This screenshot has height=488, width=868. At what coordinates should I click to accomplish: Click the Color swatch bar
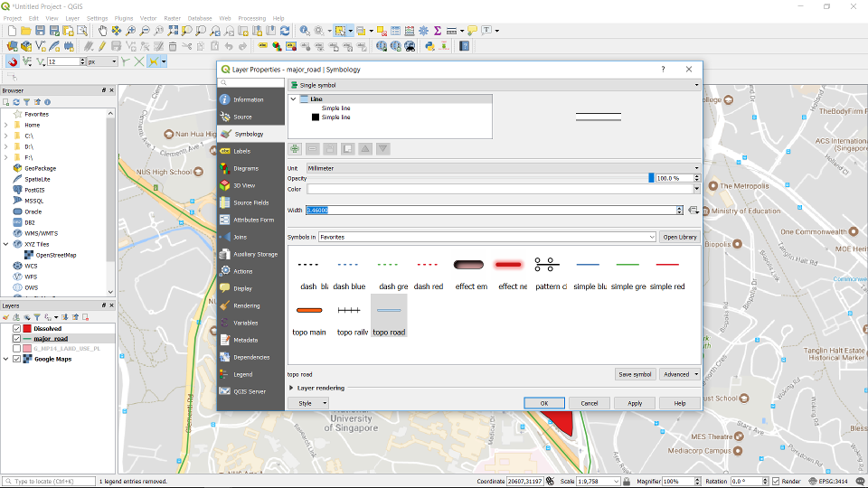point(500,189)
